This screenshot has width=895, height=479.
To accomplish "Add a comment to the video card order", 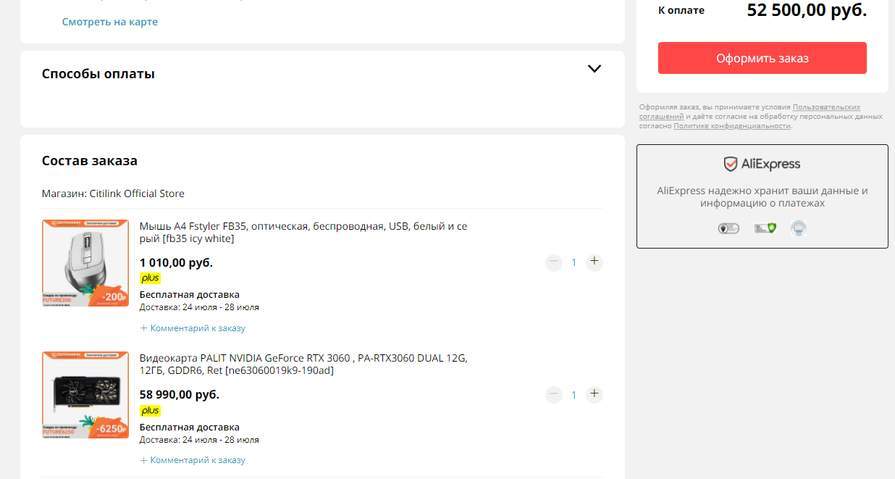I will 193,460.
